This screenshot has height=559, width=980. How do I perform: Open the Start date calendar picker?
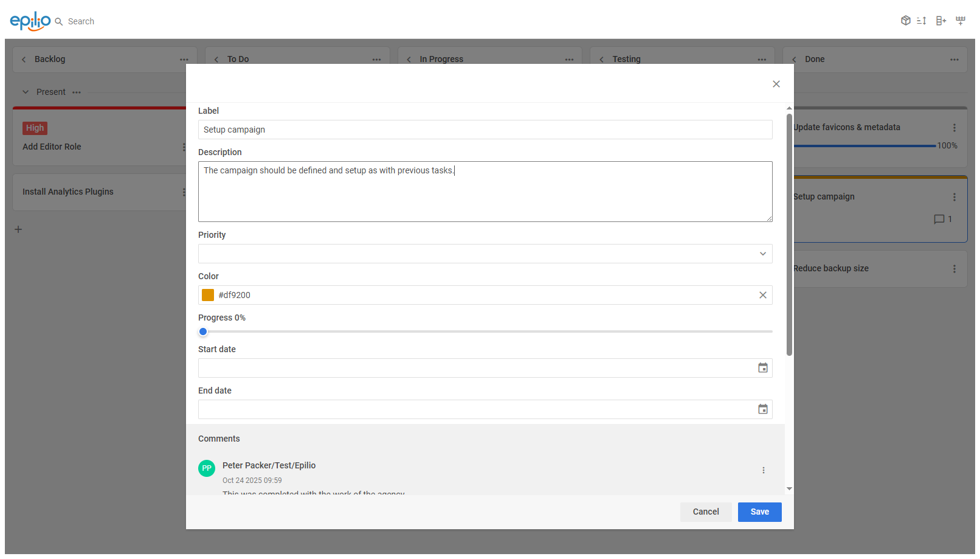(x=762, y=368)
